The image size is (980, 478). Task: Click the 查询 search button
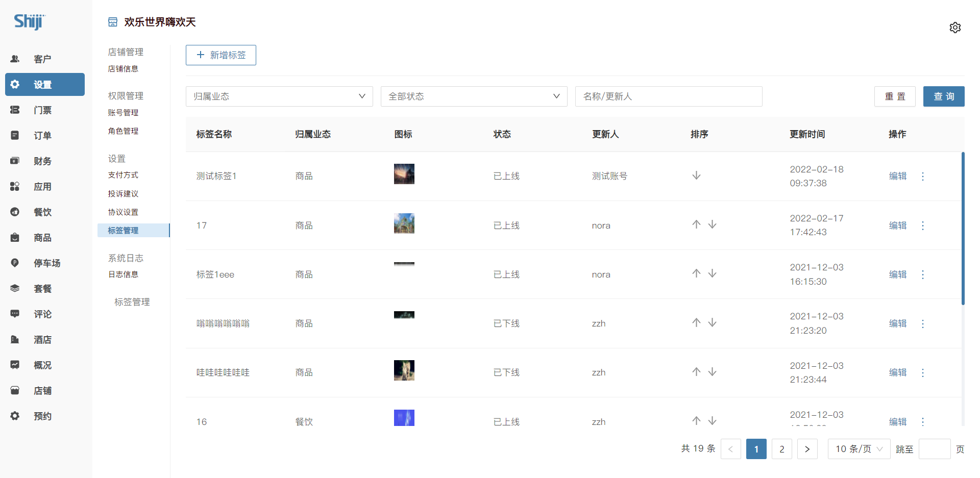point(944,96)
